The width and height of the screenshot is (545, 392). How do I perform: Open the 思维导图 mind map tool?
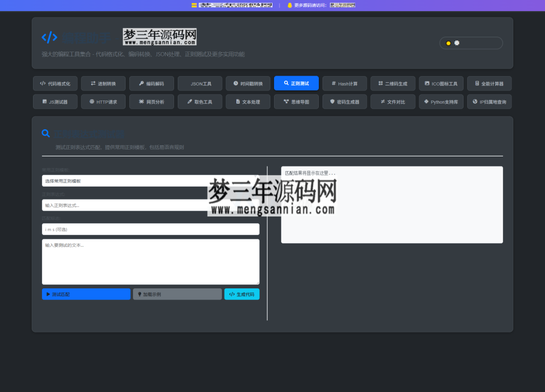[x=296, y=102]
